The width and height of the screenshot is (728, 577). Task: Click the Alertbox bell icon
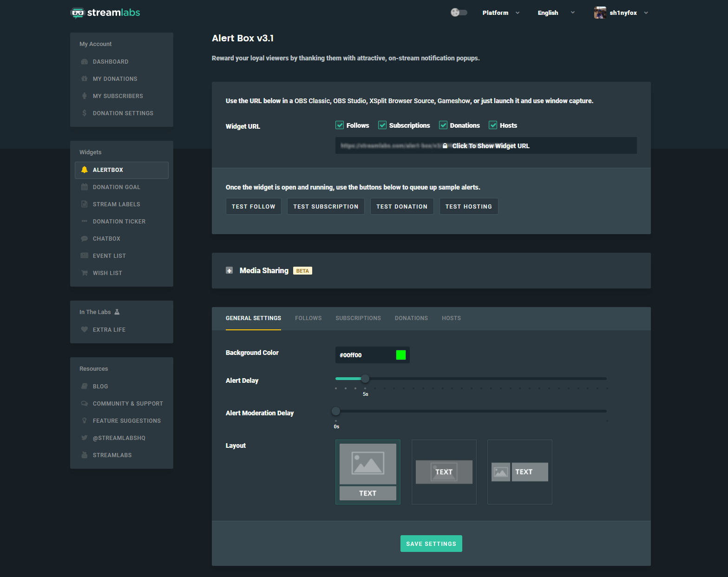(85, 170)
